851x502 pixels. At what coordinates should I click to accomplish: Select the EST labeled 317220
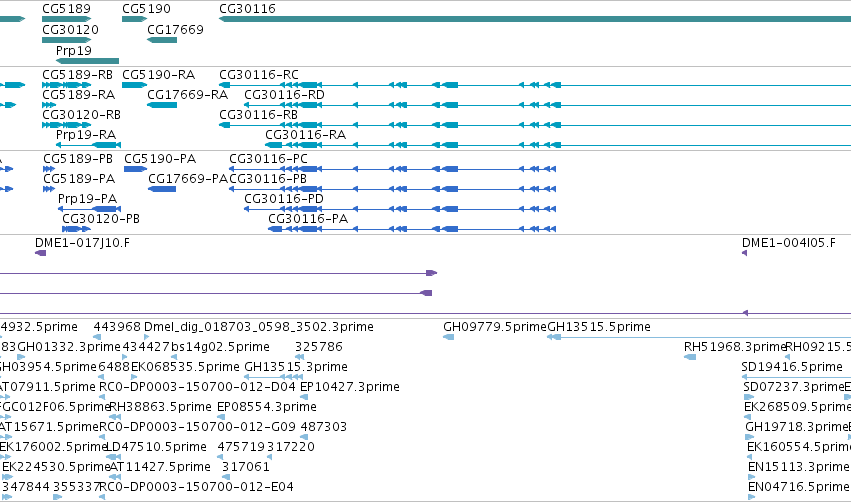[291, 447]
